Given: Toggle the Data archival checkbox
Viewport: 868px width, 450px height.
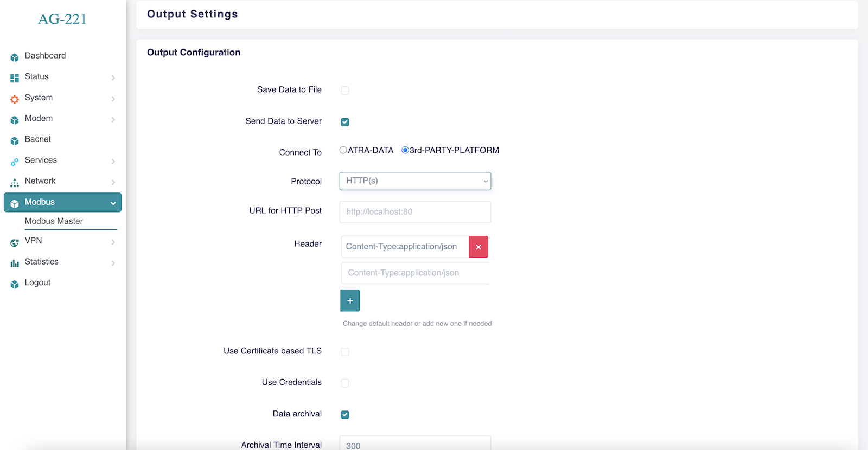Looking at the screenshot, I should coord(345,415).
